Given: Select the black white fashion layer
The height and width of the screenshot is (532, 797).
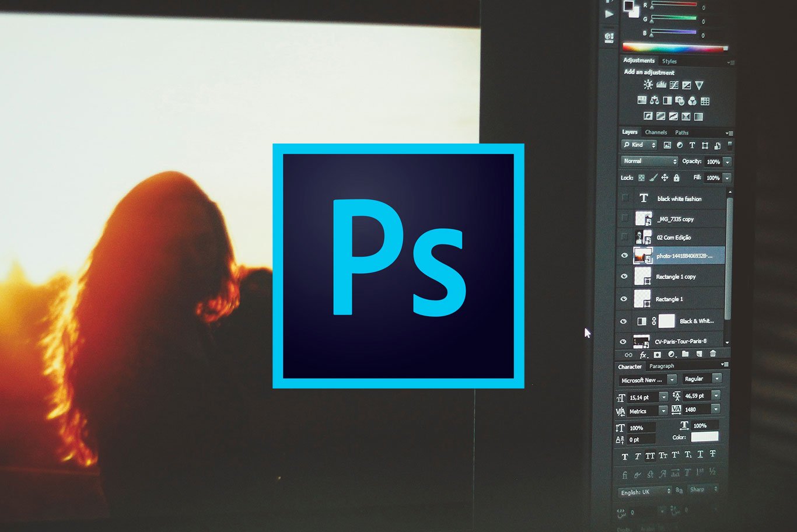Looking at the screenshot, I should (x=680, y=198).
